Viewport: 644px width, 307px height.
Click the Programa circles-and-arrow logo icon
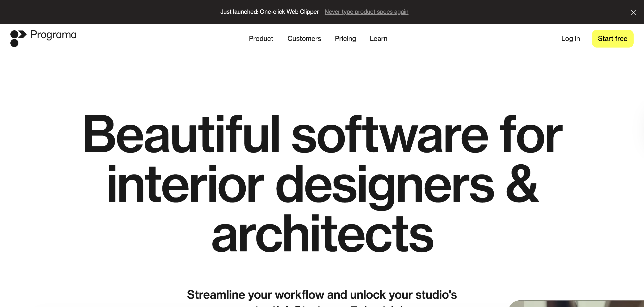click(x=18, y=38)
